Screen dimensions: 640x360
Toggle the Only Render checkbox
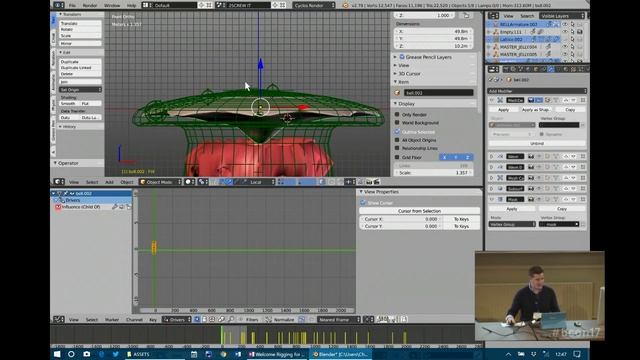[397, 115]
